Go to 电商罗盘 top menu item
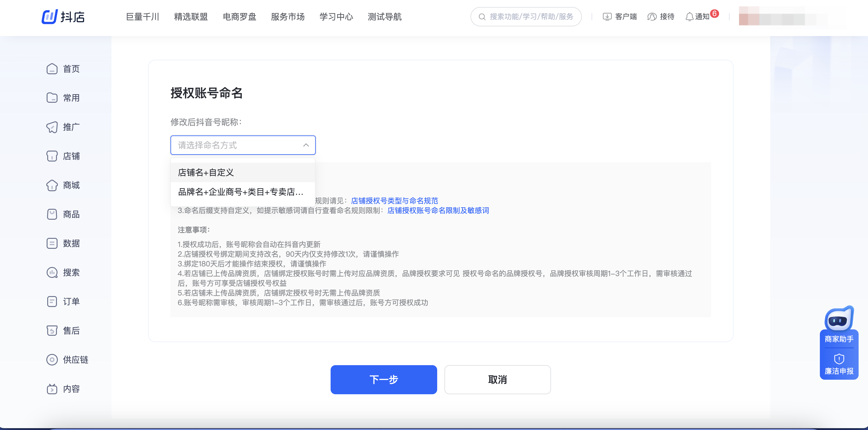 239,17
